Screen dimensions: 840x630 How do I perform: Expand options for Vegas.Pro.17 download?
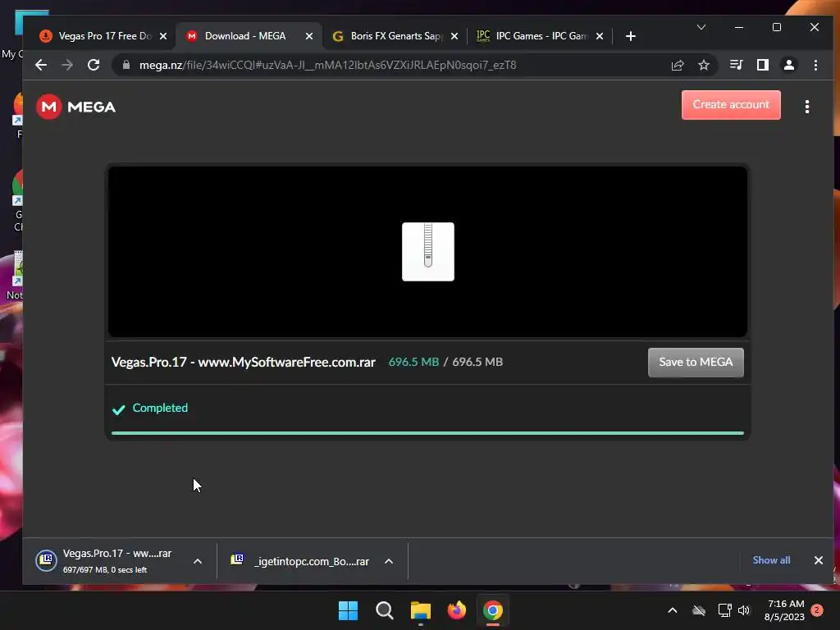198,561
